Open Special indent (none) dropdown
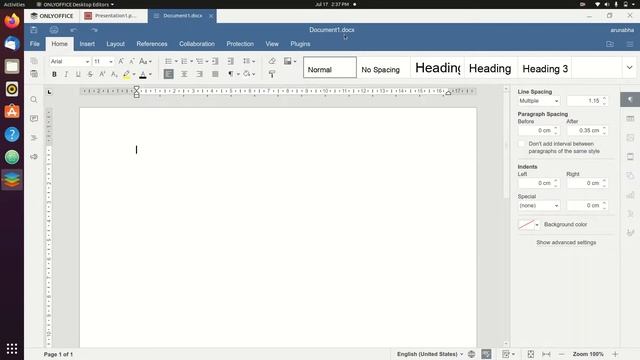Viewport: 640px width, 360px height. pyautogui.click(x=538, y=205)
